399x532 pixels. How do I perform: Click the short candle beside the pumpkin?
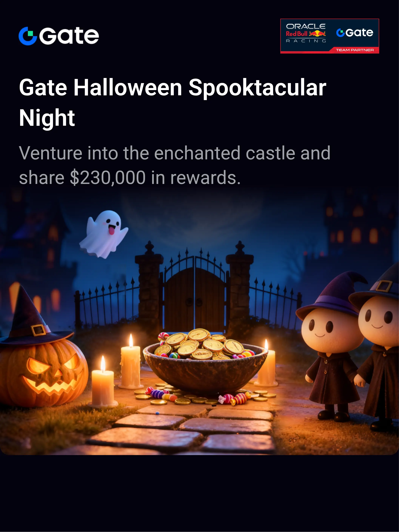click(103, 382)
